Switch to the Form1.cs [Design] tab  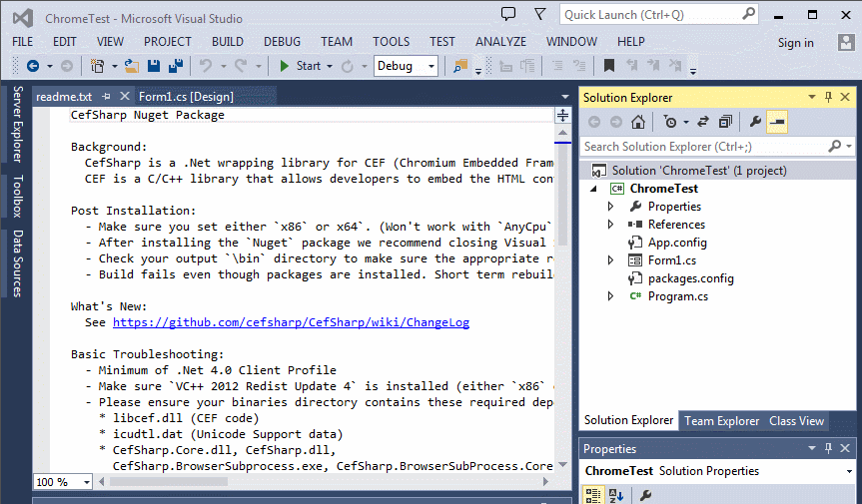pyautogui.click(x=186, y=97)
